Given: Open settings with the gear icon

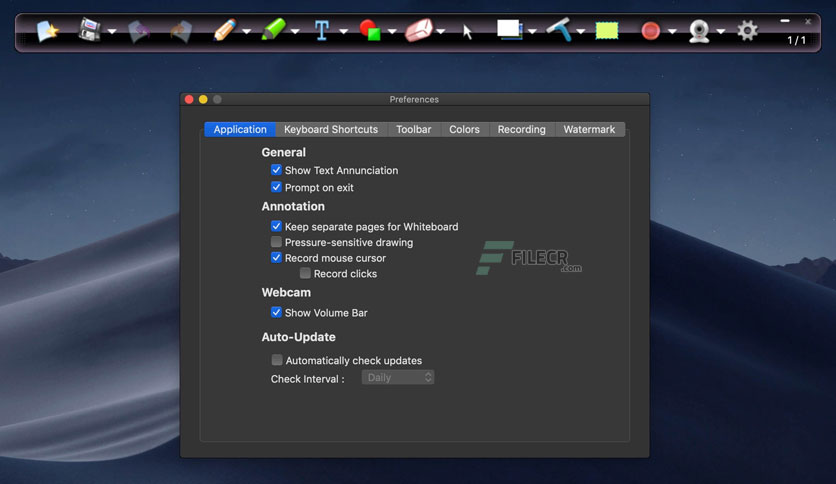Looking at the screenshot, I should pyautogui.click(x=747, y=30).
